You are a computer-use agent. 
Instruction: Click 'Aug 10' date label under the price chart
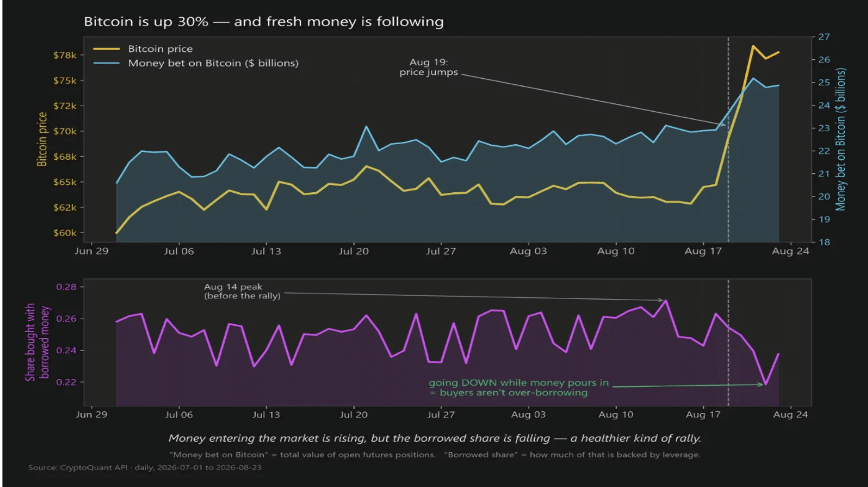coord(616,251)
